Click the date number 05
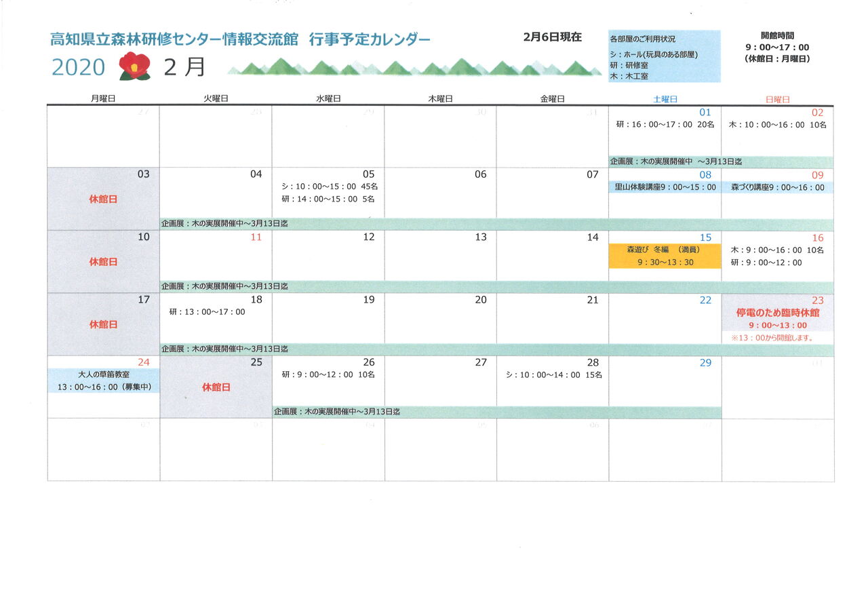 pos(368,174)
